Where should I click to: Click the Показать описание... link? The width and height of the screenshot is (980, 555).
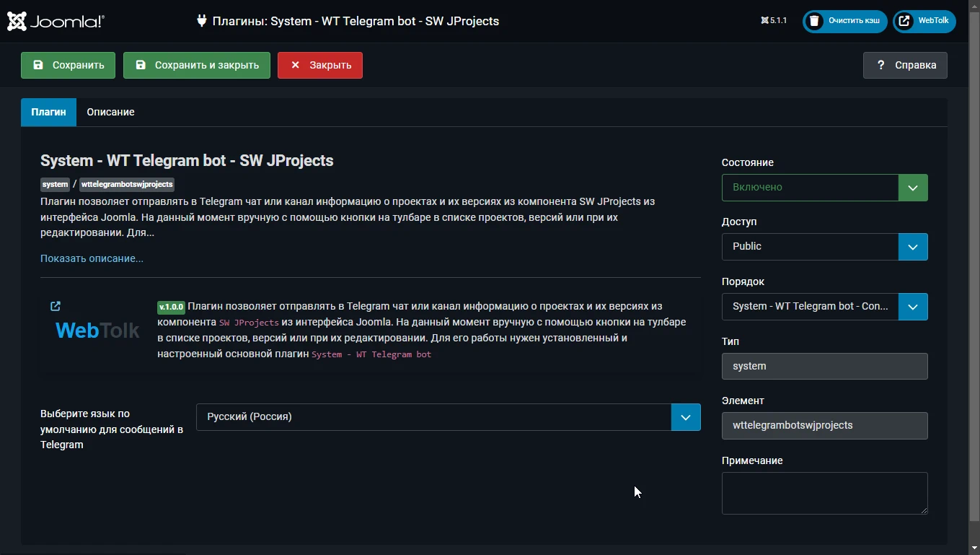click(92, 258)
